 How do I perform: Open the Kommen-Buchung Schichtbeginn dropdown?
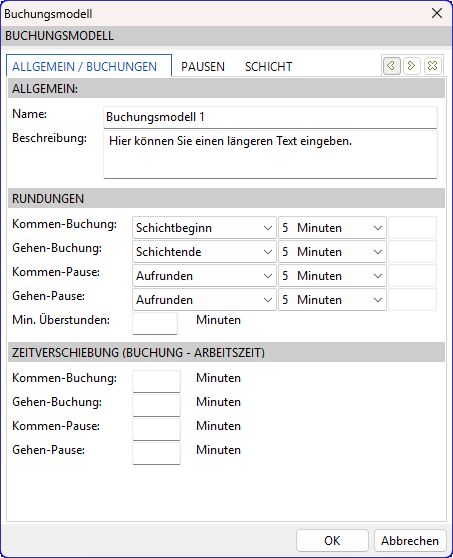point(204,228)
